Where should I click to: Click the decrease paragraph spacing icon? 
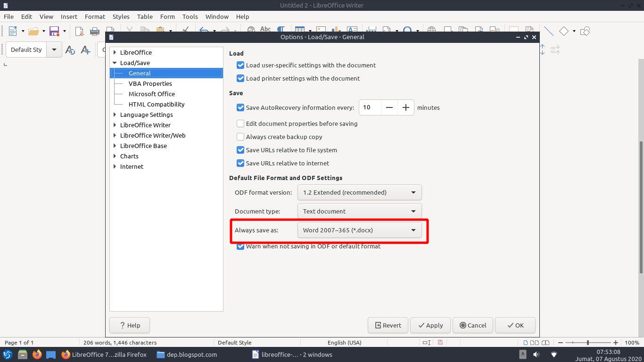point(555,49)
